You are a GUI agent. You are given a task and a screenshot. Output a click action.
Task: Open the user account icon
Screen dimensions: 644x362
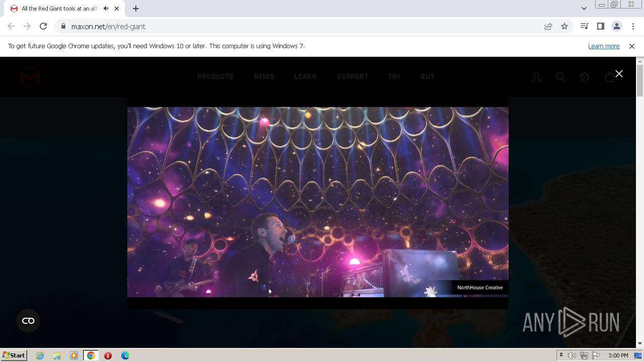pyautogui.click(x=536, y=77)
